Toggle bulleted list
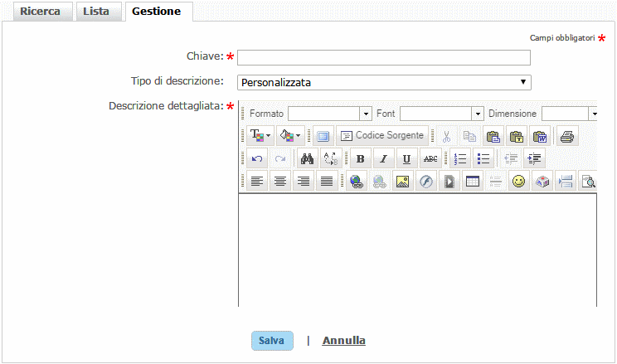Viewport: 617px width, 364px height. 483,158
